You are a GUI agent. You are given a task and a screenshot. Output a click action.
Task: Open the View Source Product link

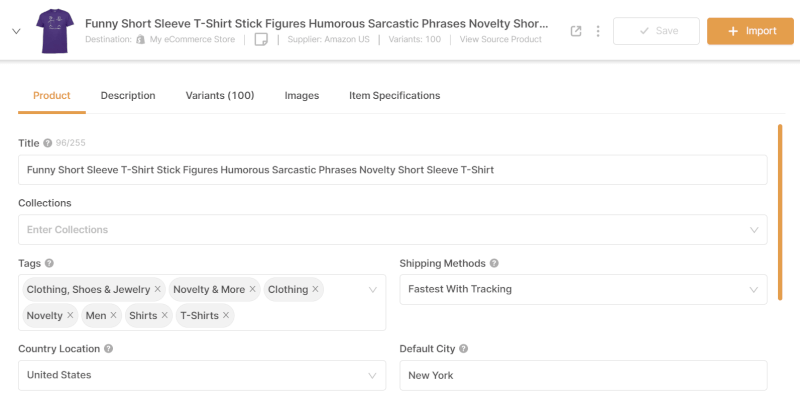501,39
